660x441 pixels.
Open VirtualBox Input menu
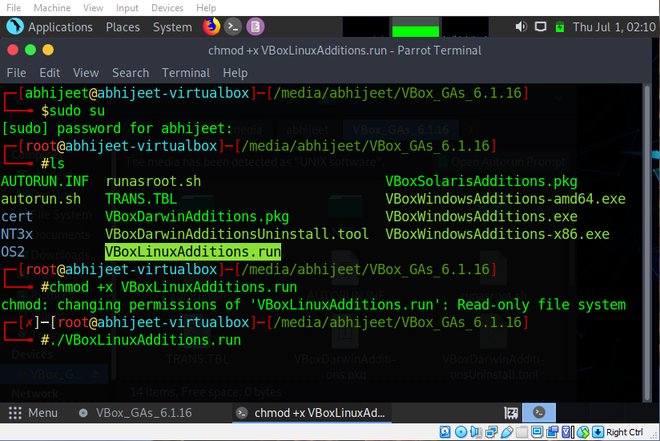[x=127, y=8]
